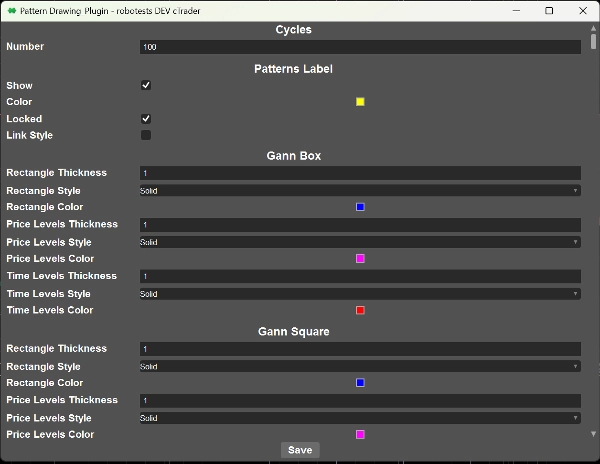Click the Cycles Number input field
600x464 pixels.
[360, 47]
